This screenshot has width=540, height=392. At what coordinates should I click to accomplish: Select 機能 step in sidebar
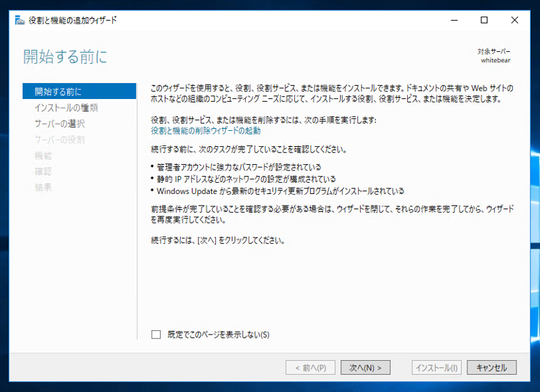(43, 155)
